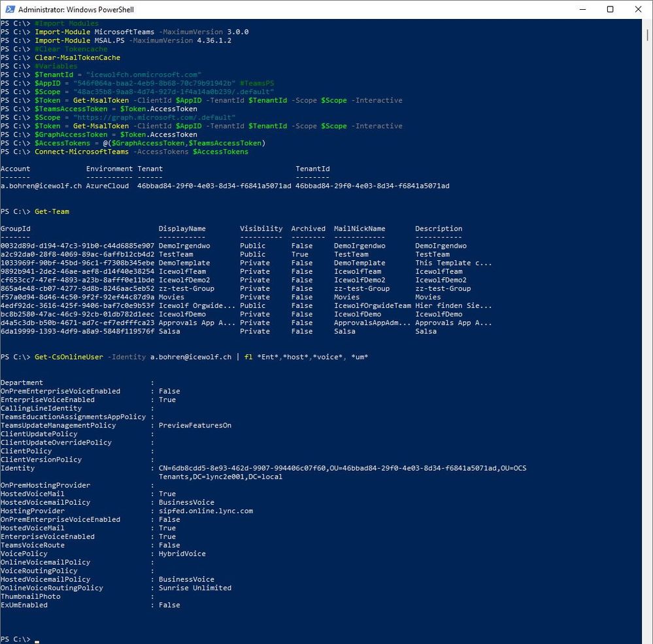Click 'Hier finden Sie...' description
Viewport: 653px width, 644px height.
[454, 306]
